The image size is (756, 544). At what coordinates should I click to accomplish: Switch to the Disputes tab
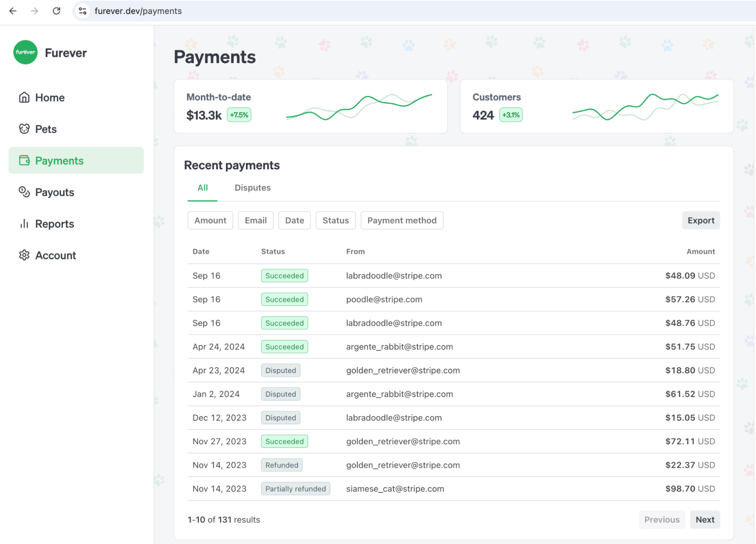[x=253, y=188]
